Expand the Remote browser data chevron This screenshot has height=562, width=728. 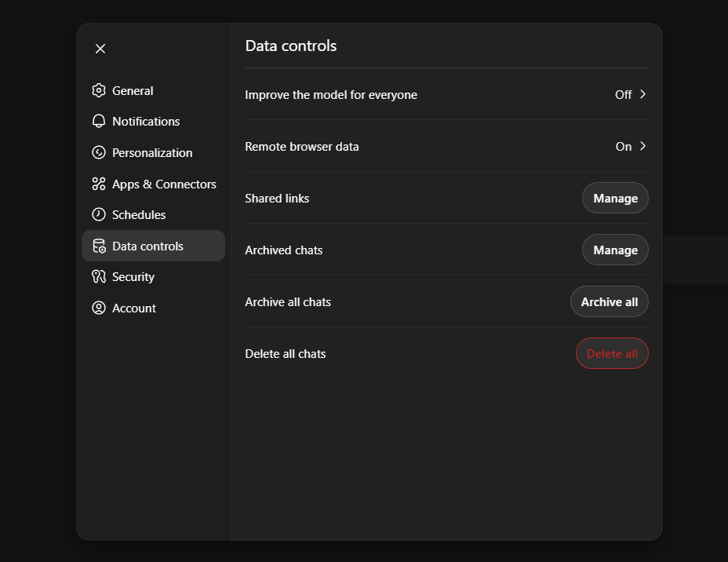tap(644, 146)
